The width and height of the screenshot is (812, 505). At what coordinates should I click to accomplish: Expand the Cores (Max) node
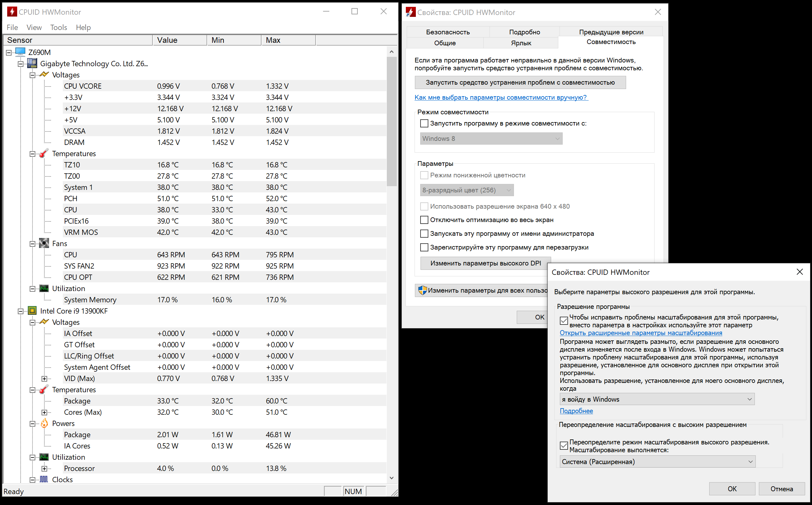tap(44, 412)
